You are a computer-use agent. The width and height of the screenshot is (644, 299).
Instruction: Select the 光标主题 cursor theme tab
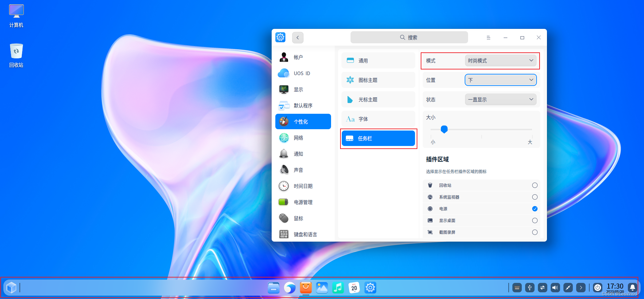pos(378,100)
